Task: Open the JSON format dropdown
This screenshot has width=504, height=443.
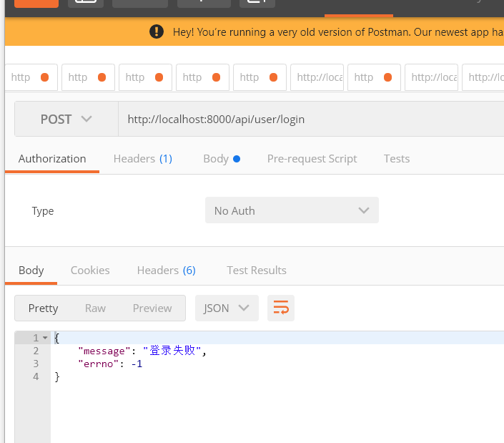Action: [227, 308]
